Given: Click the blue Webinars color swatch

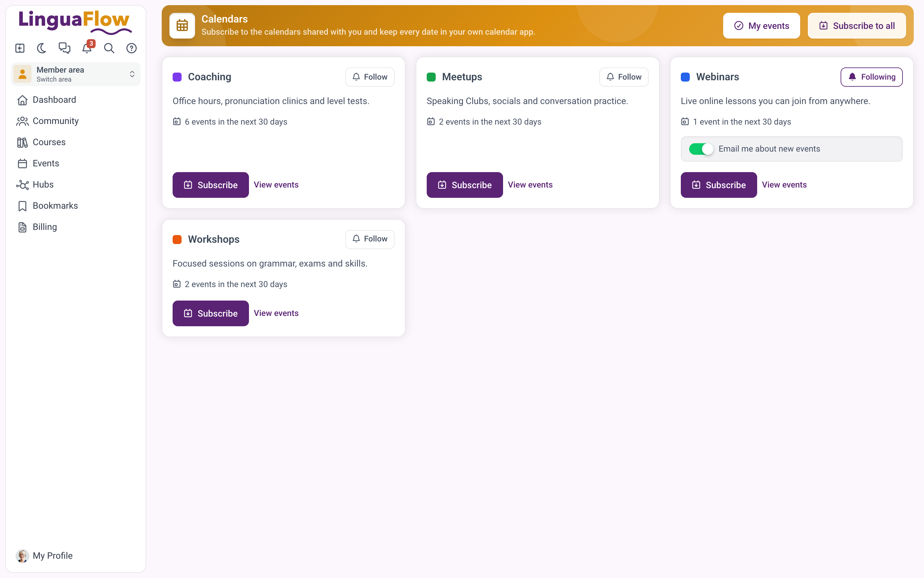Looking at the screenshot, I should coord(685,77).
